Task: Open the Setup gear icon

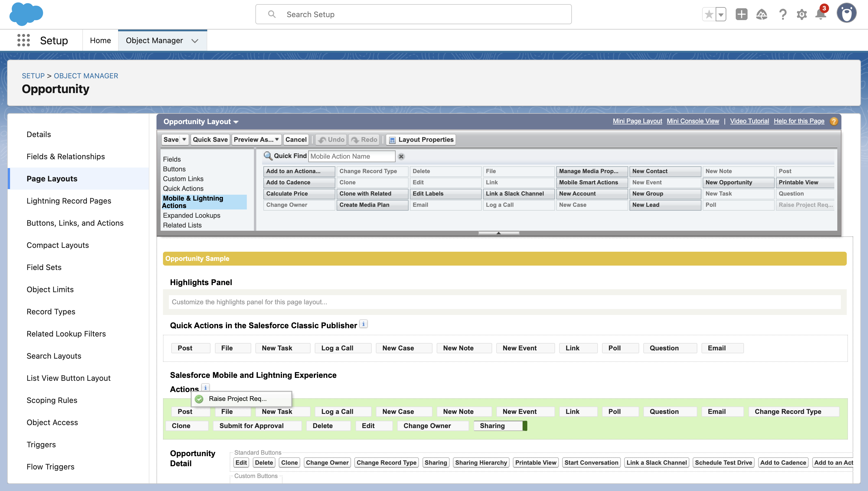Action: click(x=802, y=14)
